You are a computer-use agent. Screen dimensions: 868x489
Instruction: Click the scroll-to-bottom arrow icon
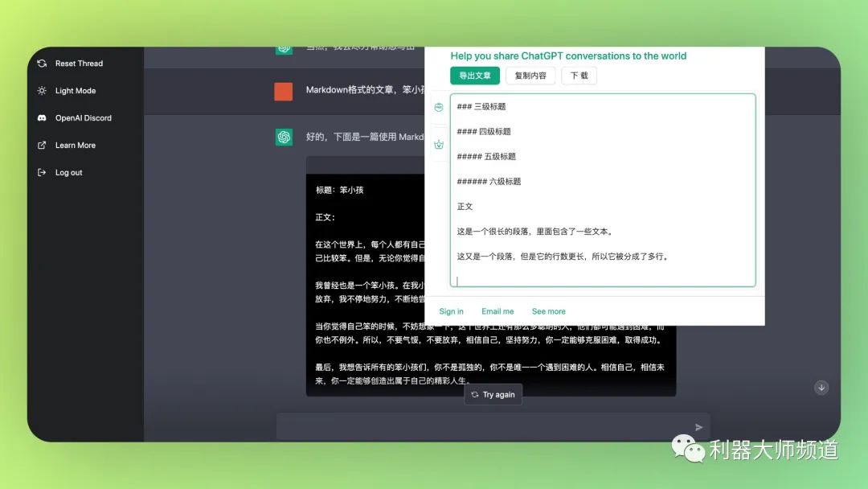(821, 388)
